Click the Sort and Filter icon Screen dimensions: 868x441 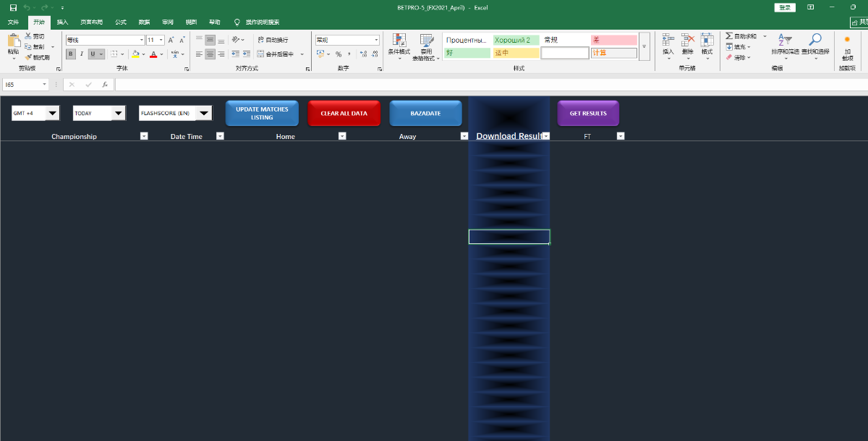coord(785,41)
